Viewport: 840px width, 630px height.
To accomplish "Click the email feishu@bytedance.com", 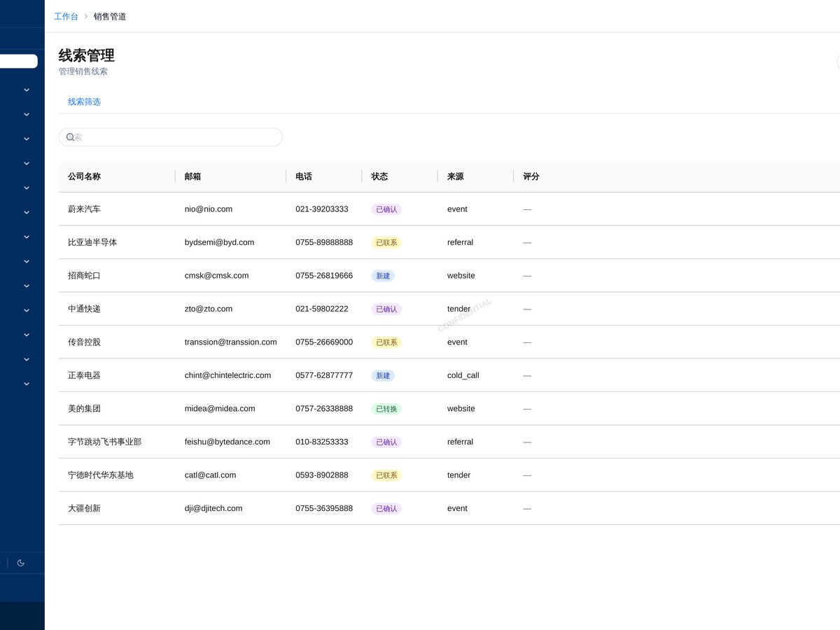I will click(x=227, y=442).
